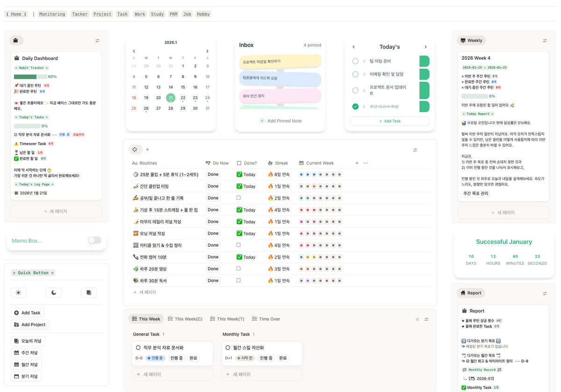The width and height of the screenshot is (561, 392).
Task: Click Habit Tracker 60% progress bar
Action: click(x=31, y=77)
